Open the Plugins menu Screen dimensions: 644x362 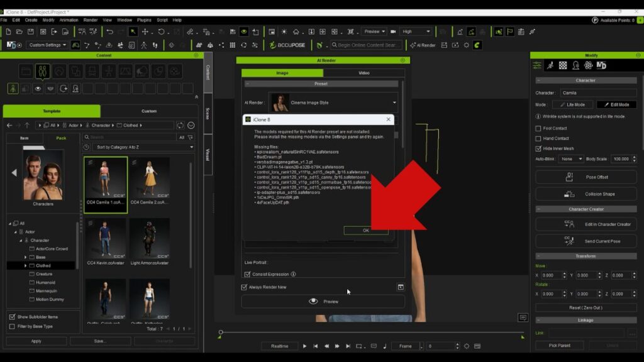click(x=144, y=19)
